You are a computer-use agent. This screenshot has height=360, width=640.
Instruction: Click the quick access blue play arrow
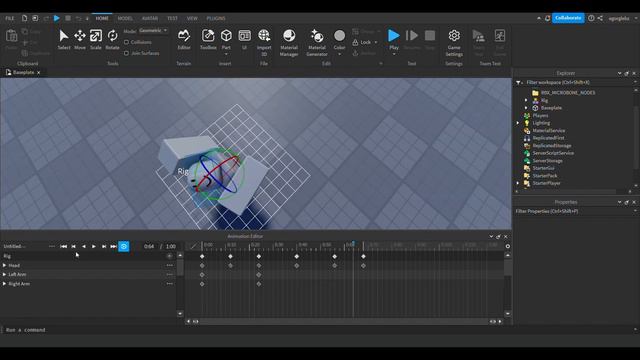click(57, 18)
